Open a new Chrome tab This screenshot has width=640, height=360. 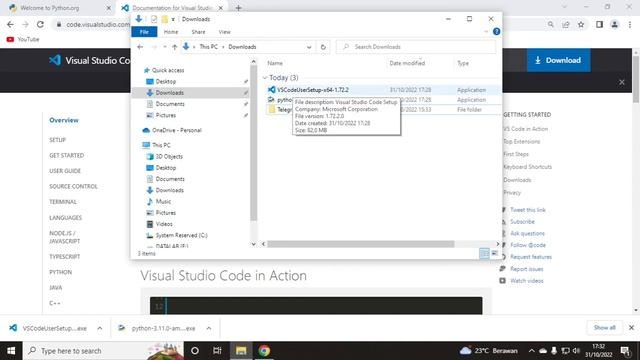click(x=238, y=8)
